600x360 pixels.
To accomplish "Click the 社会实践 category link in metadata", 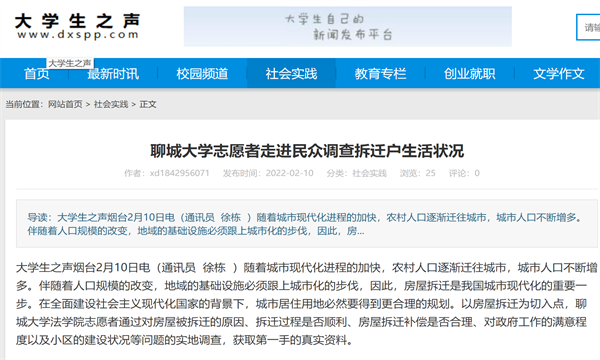I will pyautogui.click(x=369, y=173).
